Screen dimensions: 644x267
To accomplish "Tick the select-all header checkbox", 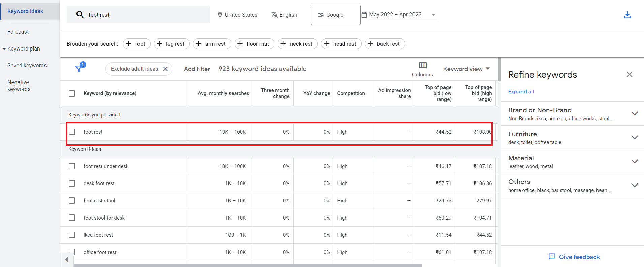I will click(x=72, y=93).
